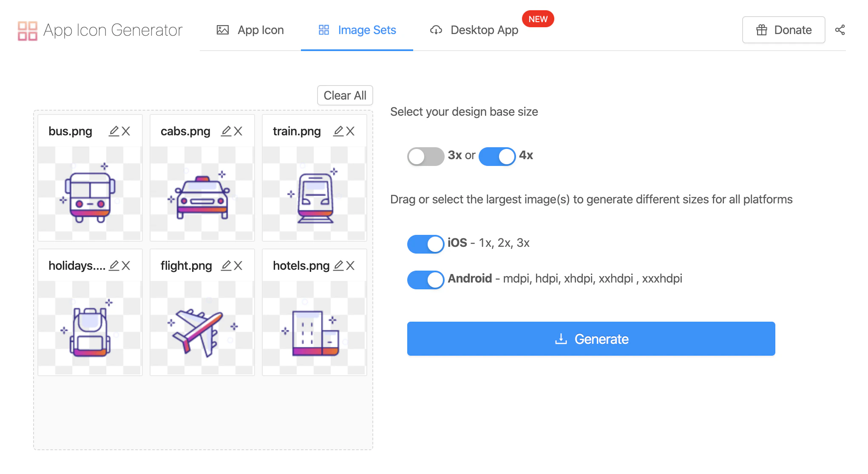Enable the 3x base size toggle
The height and width of the screenshot is (474, 868).
click(425, 156)
